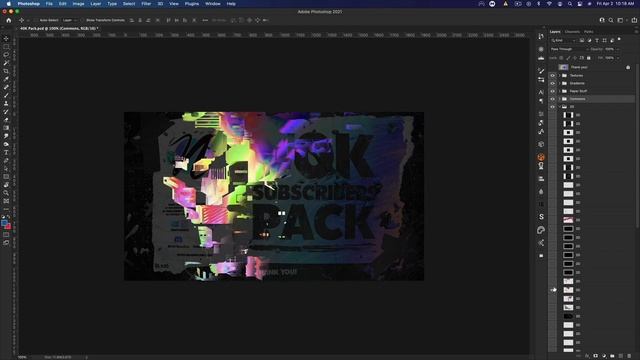
Task: Select the Magic Wand tool
Action: pyautogui.click(x=6, y=63)
